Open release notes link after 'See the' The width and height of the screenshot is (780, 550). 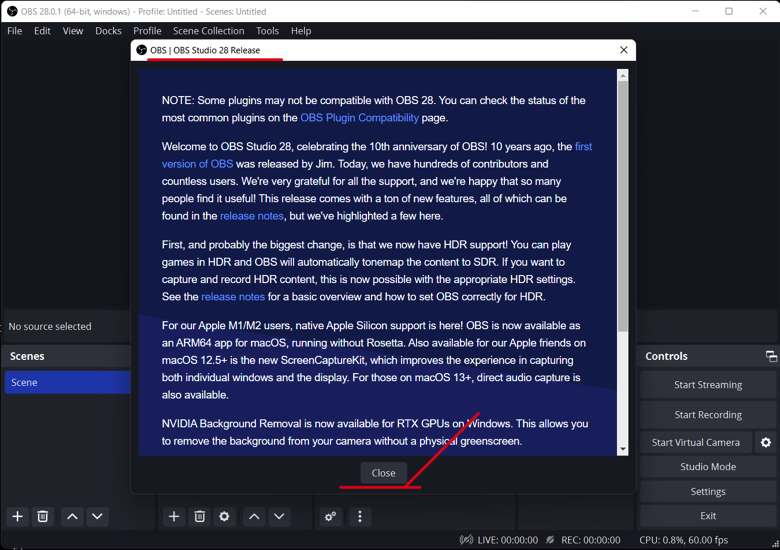point(233,297)
